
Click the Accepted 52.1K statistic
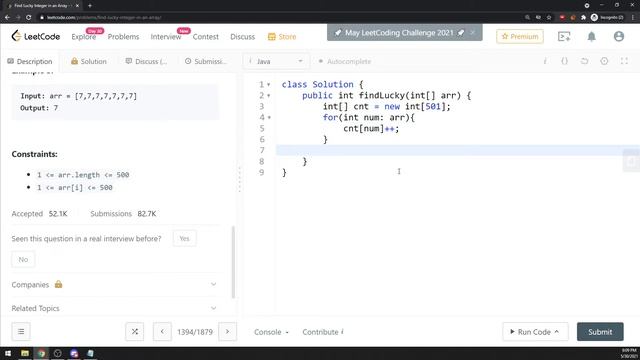pyautogui.click(x=40, y=213)
